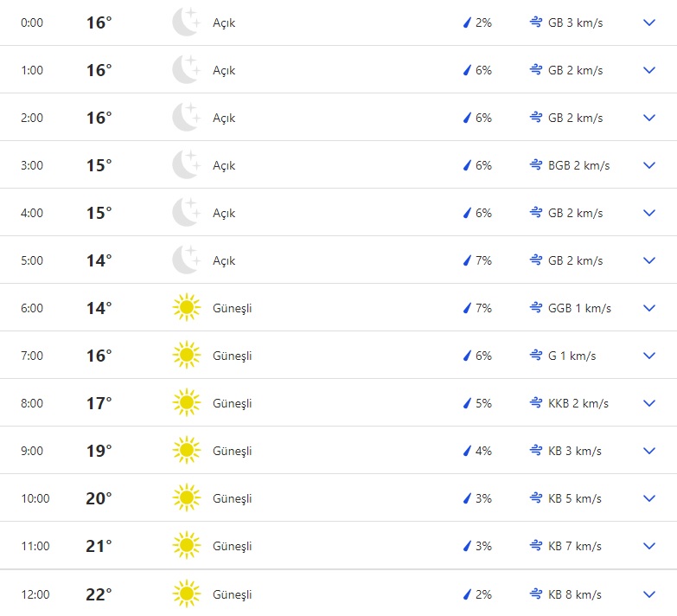Click the moon icon in the 0:00 row
This screenshot has width=677, height=616.
point(186,22)
